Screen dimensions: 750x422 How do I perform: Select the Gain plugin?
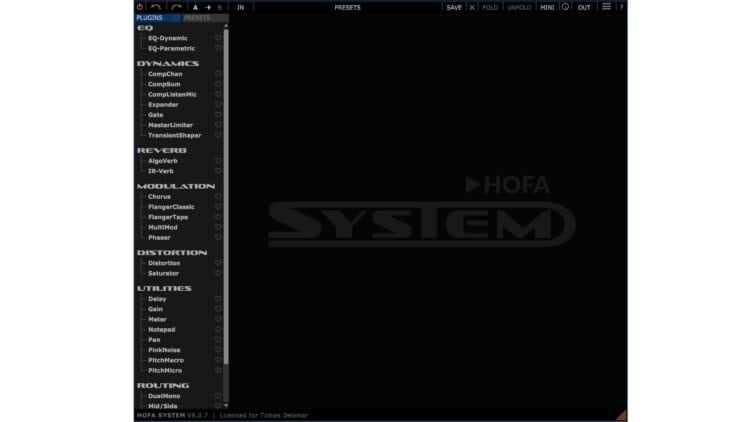tap(155, 310)
